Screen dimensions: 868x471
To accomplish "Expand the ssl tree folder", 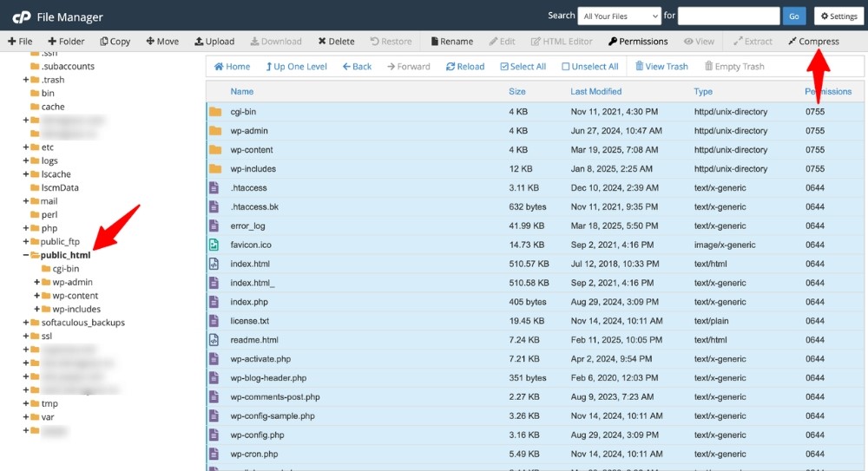I will (x=25, y=336).
